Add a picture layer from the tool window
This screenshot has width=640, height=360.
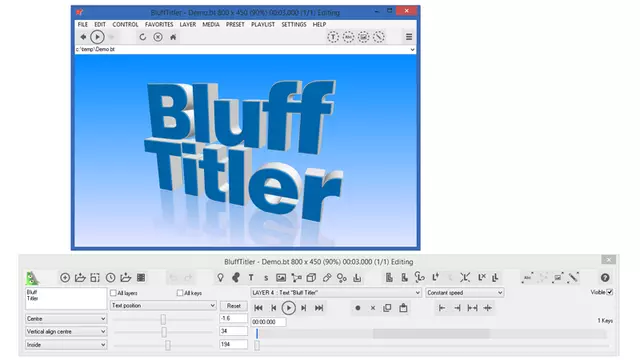coord(281,278)
